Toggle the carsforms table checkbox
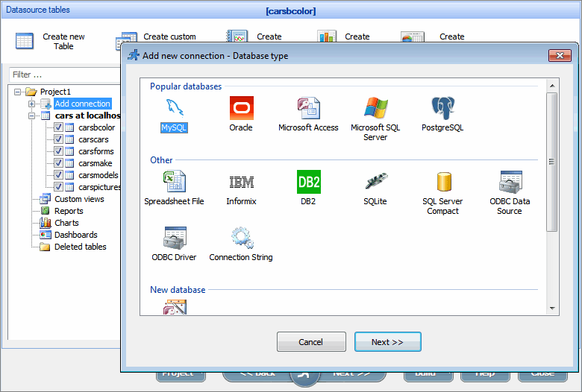This screenshot has width=582, height=392. coord(58,151)
